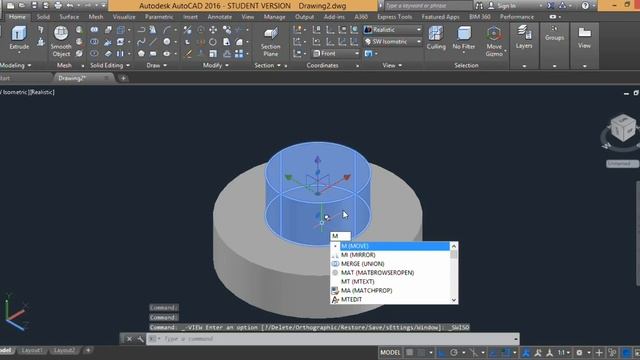This screenshot has width=640, height=360.
Task: Open command line customize wrench
Action: click(x=140, y=339)
